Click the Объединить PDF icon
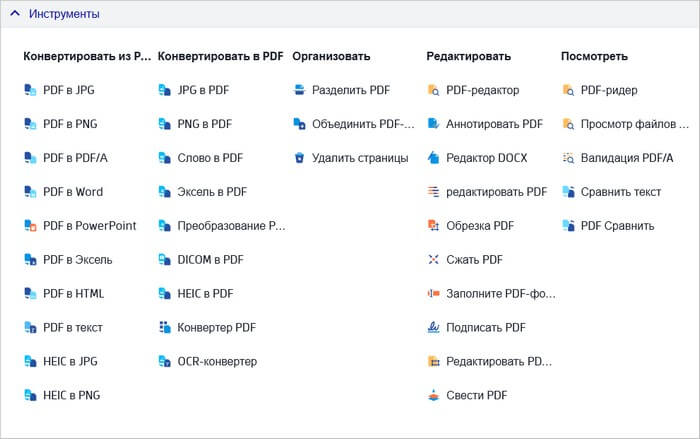Screen dimensions: 700x439 (299, 124)
